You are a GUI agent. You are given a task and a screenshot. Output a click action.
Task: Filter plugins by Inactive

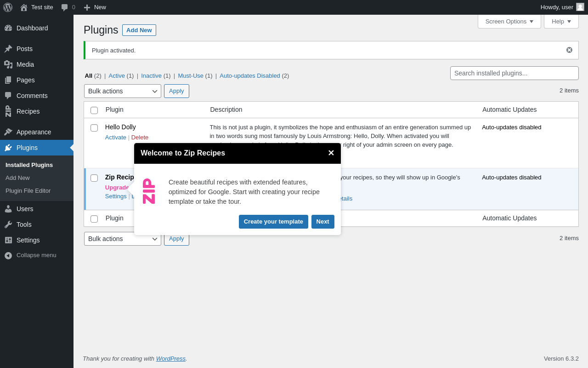coord(151,75)
